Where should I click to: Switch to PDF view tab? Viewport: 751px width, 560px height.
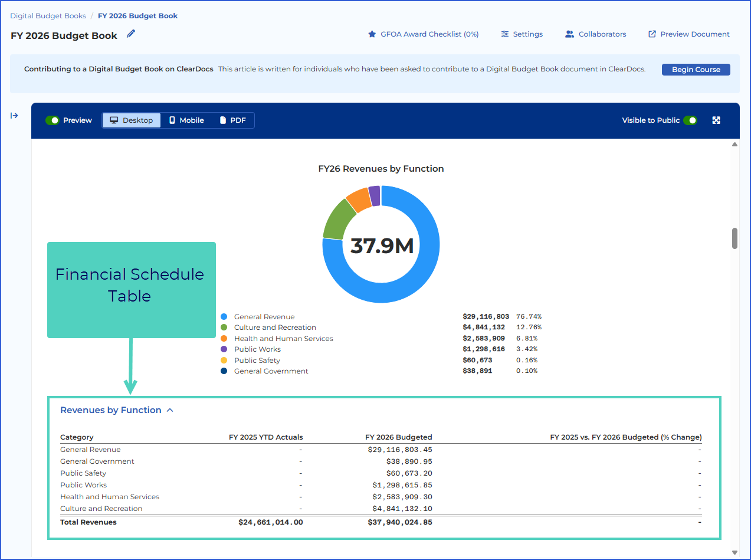coord(232,120)
